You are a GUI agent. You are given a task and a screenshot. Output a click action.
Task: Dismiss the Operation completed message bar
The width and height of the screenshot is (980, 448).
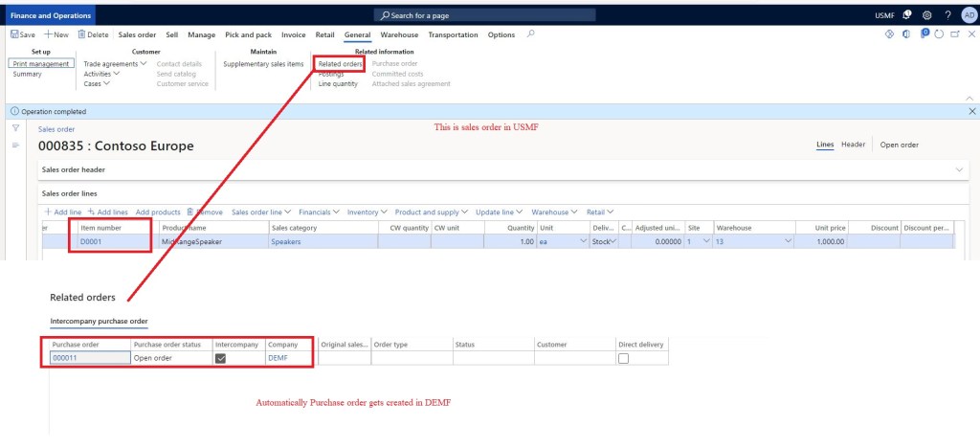pos(972,111)
